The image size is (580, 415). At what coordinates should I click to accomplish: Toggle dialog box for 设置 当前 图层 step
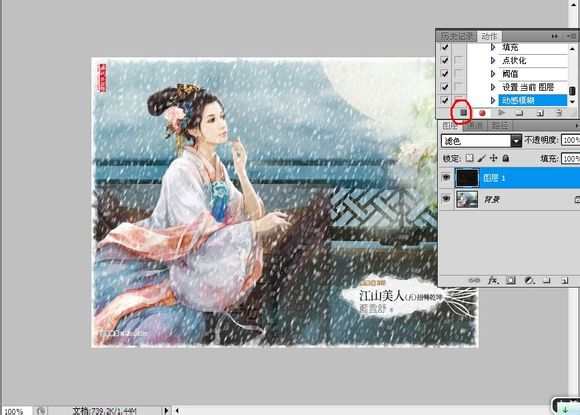pos(458,87)
